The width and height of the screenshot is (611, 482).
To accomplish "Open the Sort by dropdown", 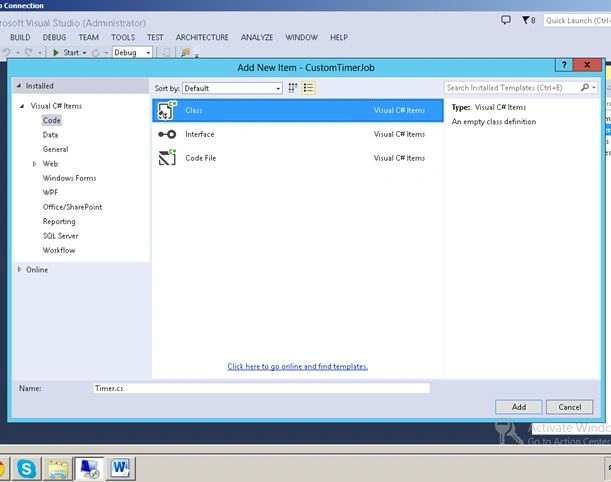I will 232,88.
